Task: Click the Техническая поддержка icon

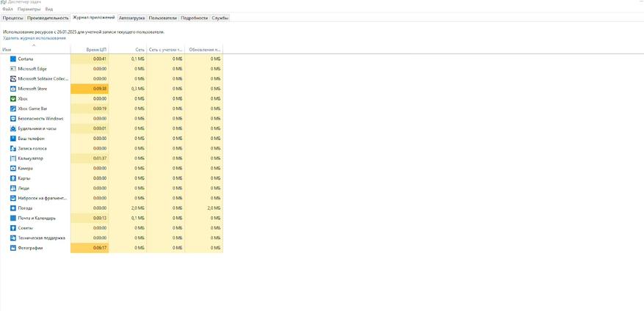Action: click(x=12, y=238)
